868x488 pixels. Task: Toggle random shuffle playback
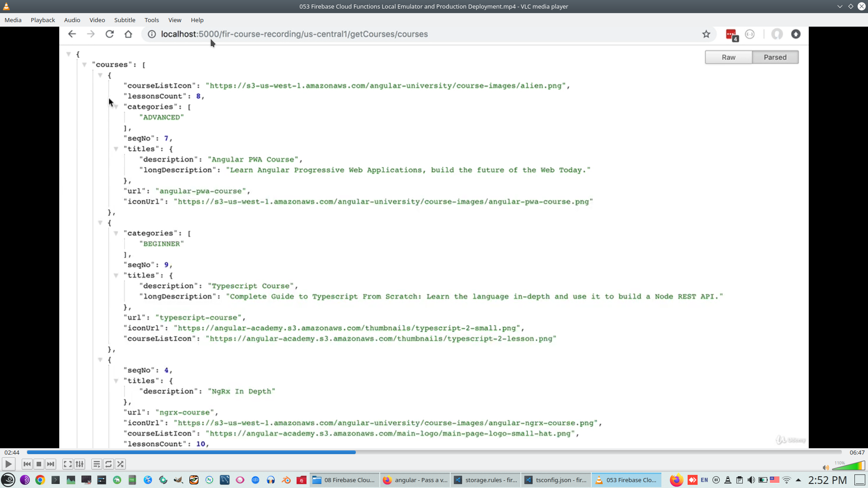(x=120, y=464)
